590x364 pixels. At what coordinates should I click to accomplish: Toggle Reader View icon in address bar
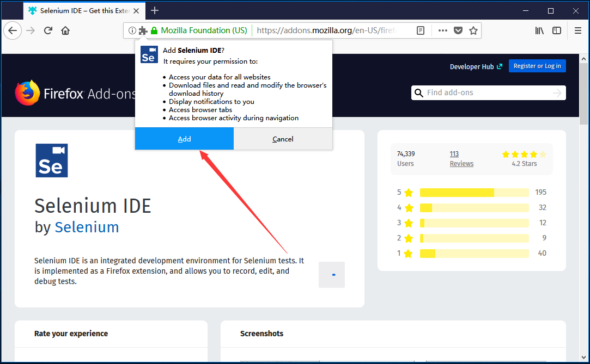421,30
